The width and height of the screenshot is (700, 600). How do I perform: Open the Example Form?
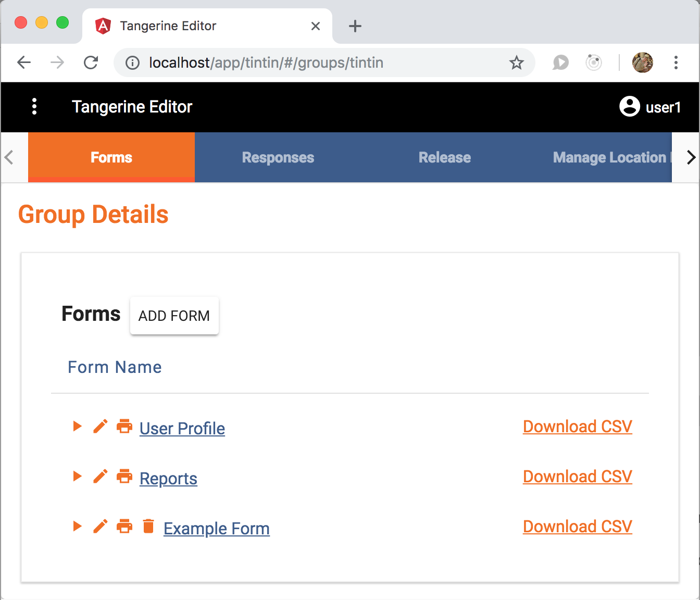217,528
